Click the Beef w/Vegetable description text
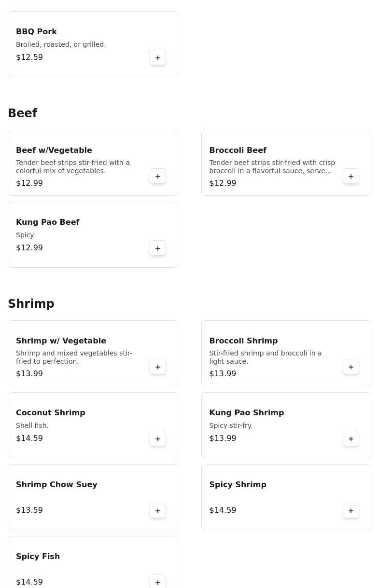Image resolution: width=379 pixels, height=588 pixels. point(73,167)
